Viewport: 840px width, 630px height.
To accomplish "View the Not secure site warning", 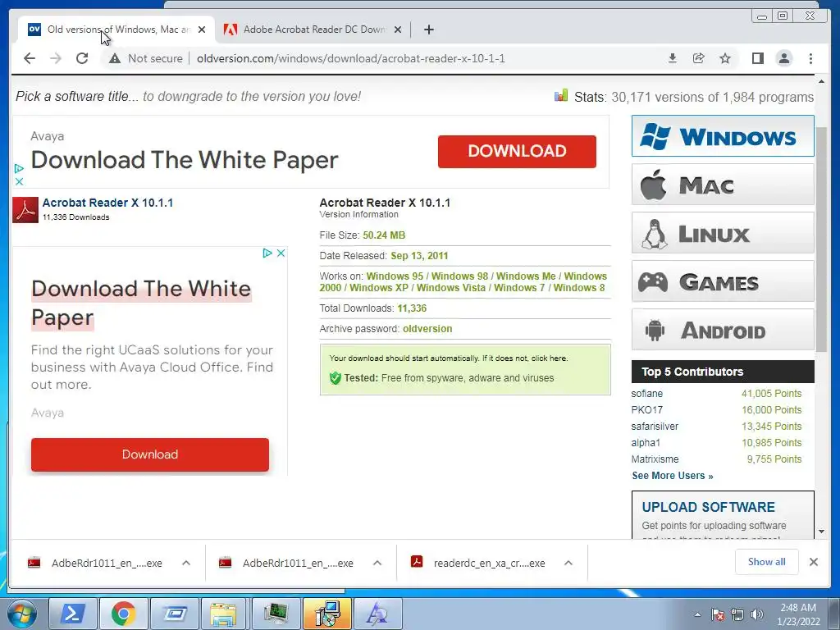I will [145, 58].
